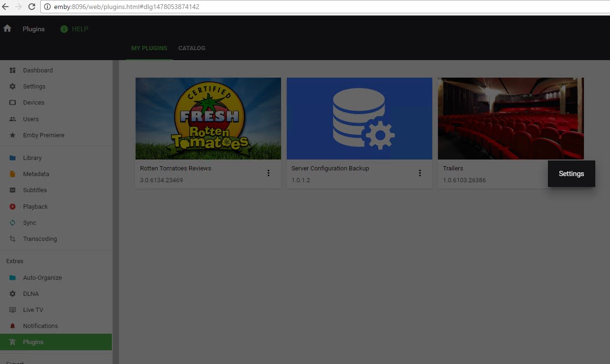Click the Settings gear icon in sidebar
The width and height of the screenshot is (610, 364).
pos(13,87)
